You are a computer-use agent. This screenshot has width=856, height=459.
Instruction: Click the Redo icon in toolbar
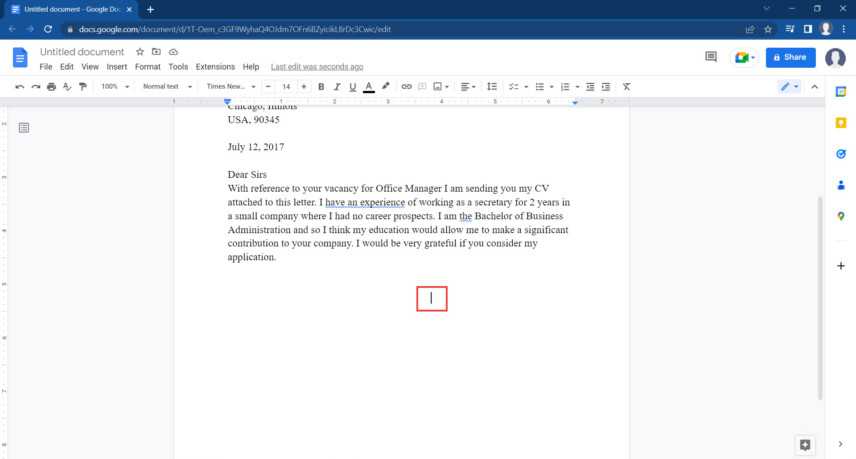point(35,87)
